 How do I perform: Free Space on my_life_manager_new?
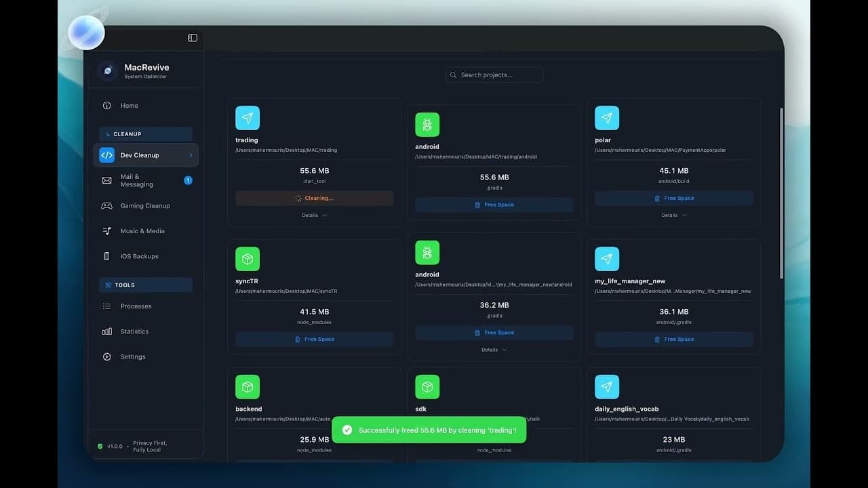[673, 339]
